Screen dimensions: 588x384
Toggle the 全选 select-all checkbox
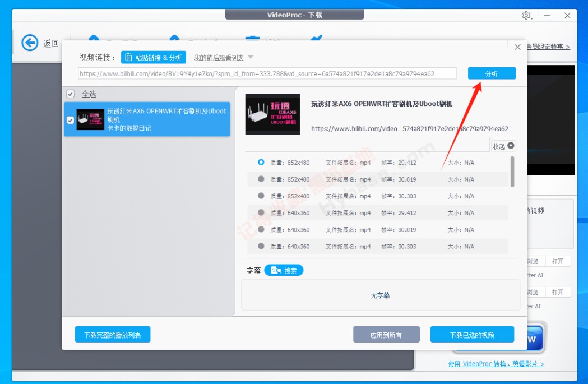pyautogui.click(x=70, y=94)
